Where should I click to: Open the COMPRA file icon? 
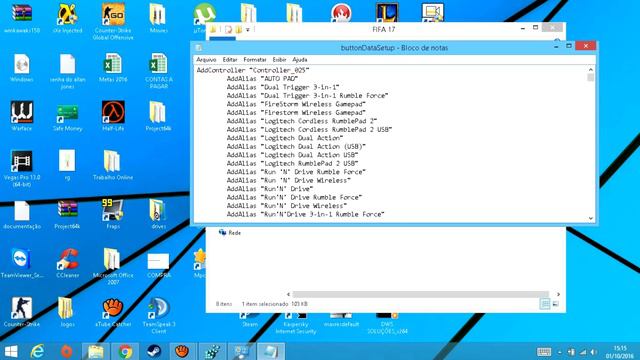158,265
